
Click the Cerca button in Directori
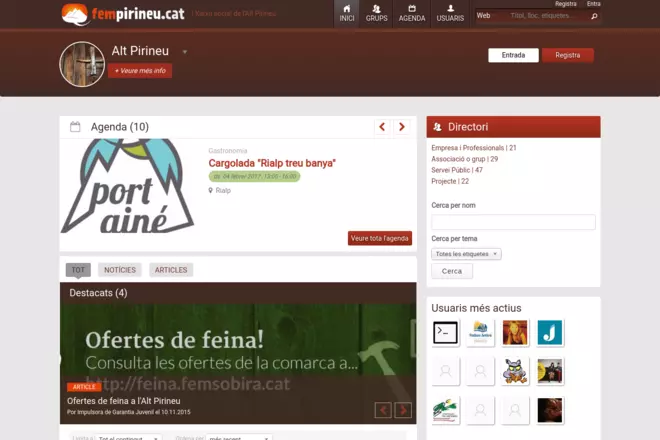click(x=452, y=271)
